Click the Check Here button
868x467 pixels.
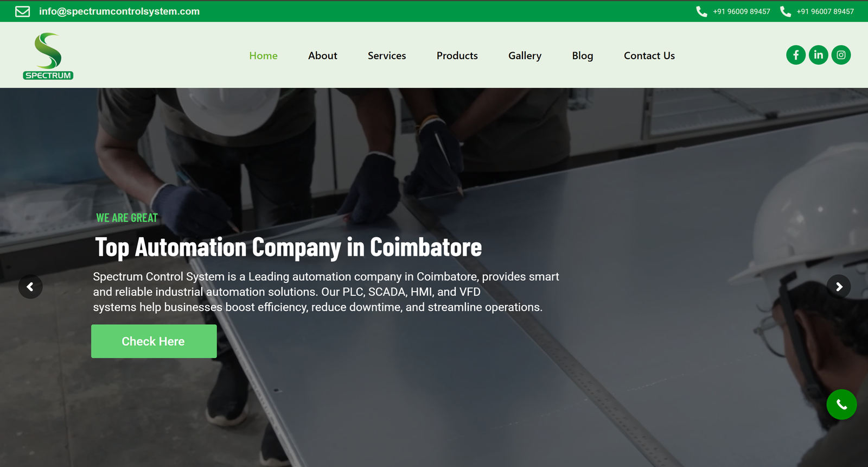click(x=154, y=341)
